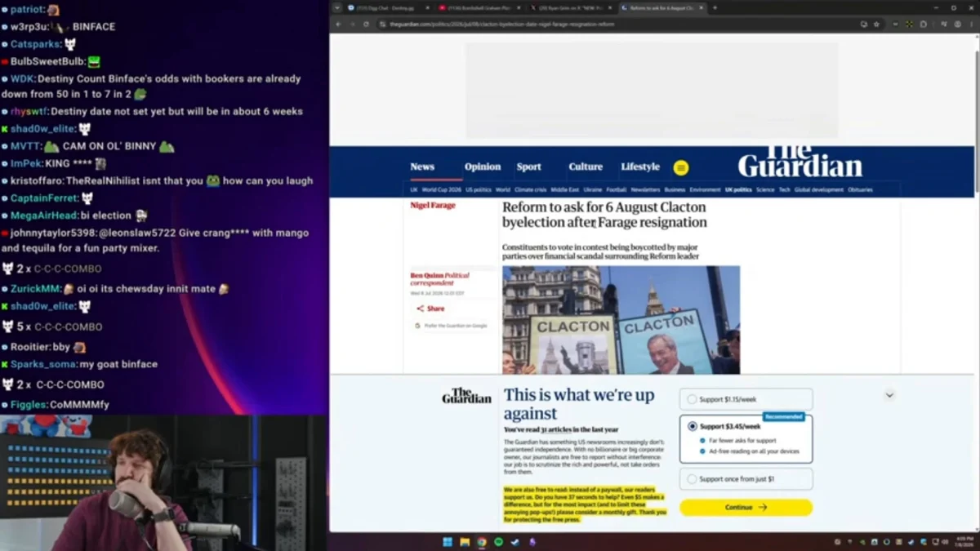Click the Share icon link in the article
The width and height of the screenshot is (980, 551).
[x=430, y=309]
